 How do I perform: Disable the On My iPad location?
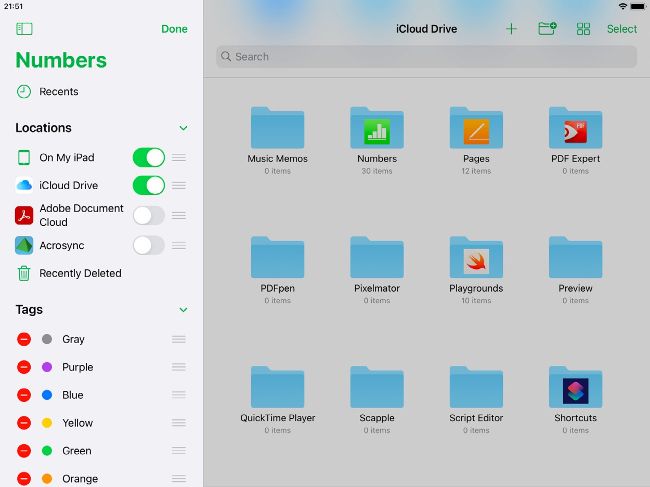[x=148, y=157]
